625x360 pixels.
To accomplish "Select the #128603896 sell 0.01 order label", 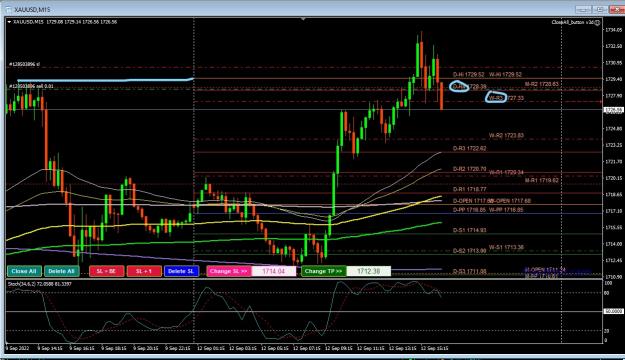I will coord(31,86).
